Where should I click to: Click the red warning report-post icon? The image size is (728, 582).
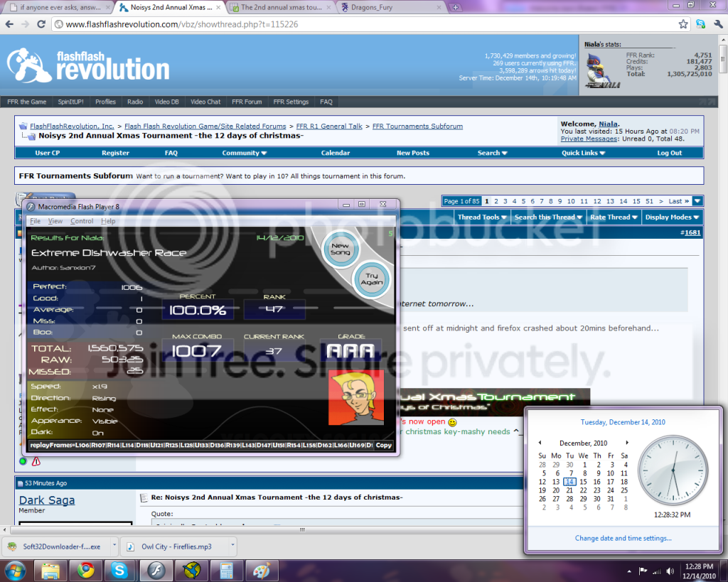tap(36, 461)
